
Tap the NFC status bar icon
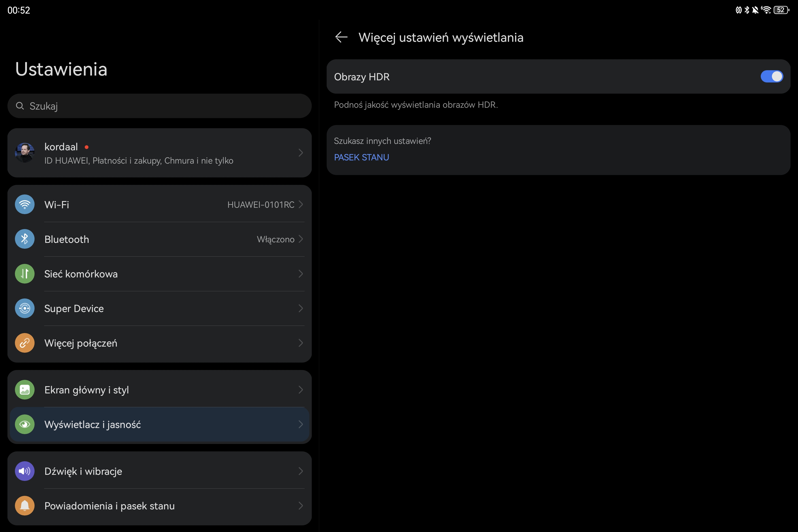(x=739, y=10)
